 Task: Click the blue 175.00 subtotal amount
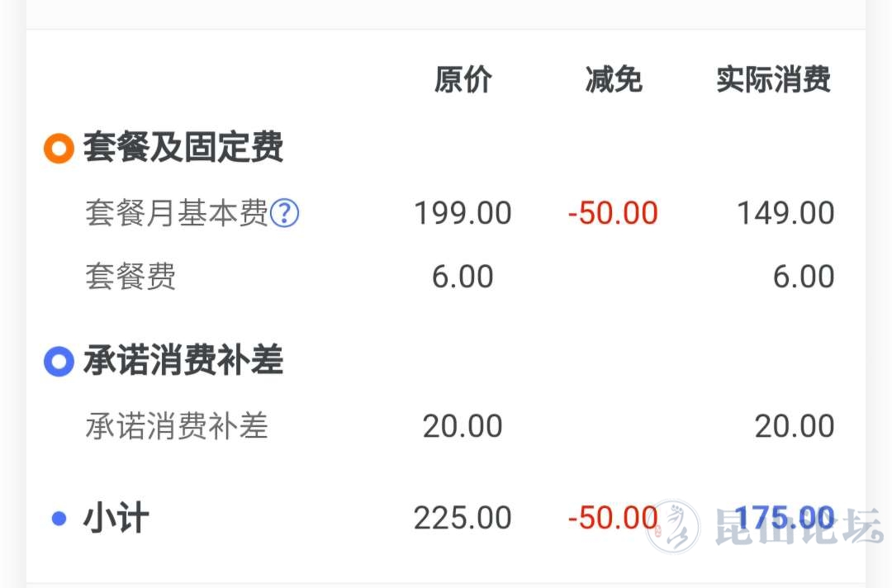[785, 519]
